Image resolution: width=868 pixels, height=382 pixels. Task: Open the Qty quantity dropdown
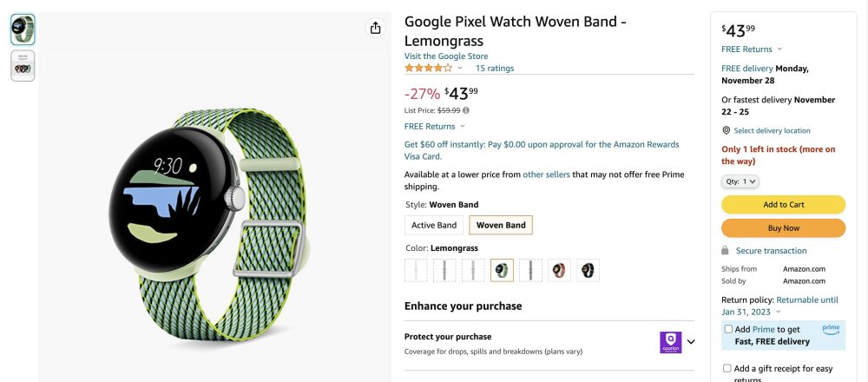point(740,181)
